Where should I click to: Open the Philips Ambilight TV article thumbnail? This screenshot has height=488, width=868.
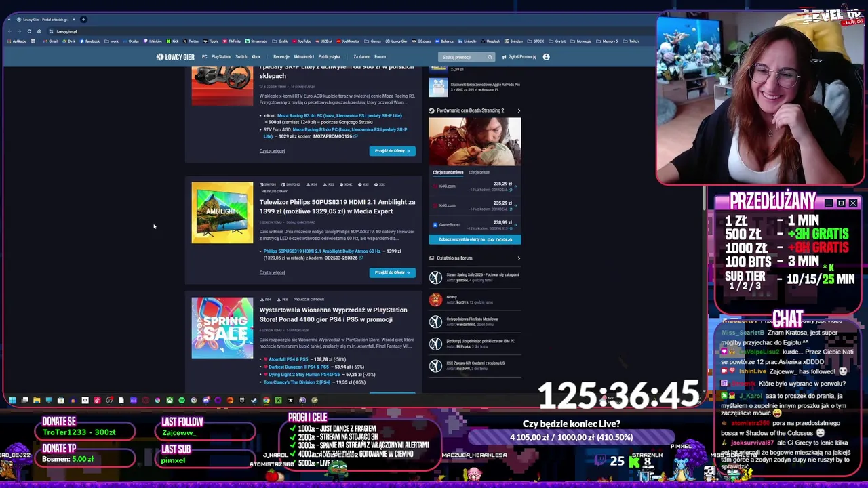(222, 213)
